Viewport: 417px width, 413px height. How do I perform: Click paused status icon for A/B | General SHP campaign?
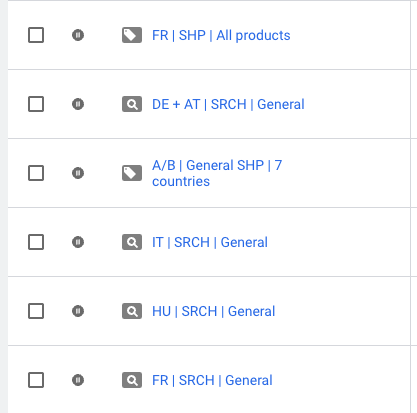tap(78, 173)
